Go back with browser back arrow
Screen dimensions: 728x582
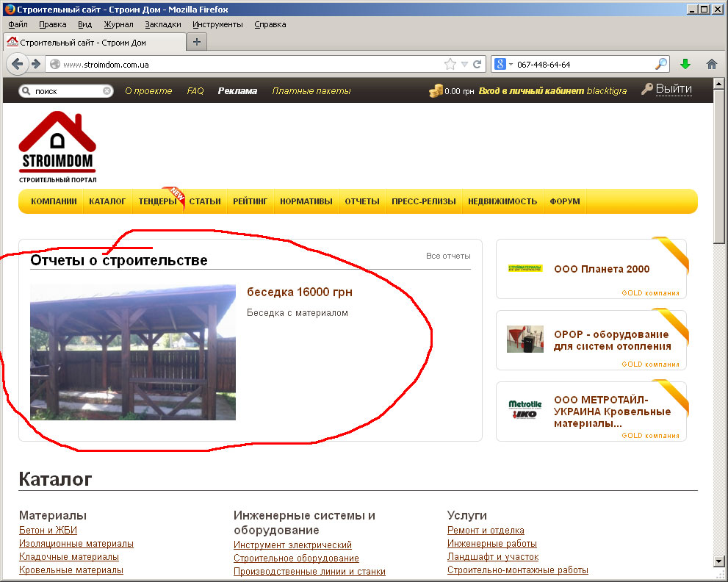click(x=17, y=64)
